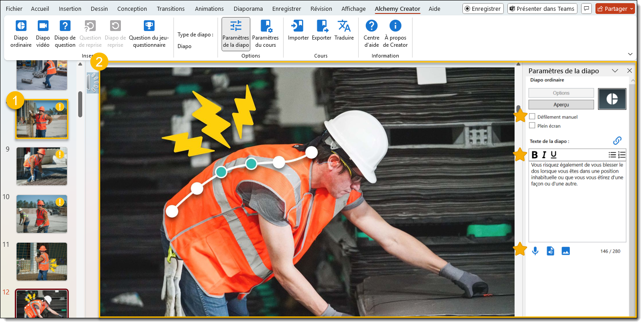Click the Aperçu button
This screenshot has width=644, height=325.
point(561,104)
